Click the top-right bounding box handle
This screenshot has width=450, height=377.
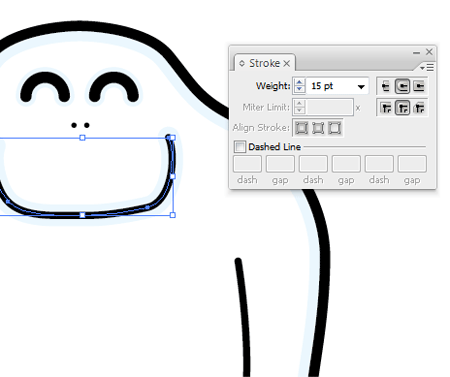click(x=173, y=138)
